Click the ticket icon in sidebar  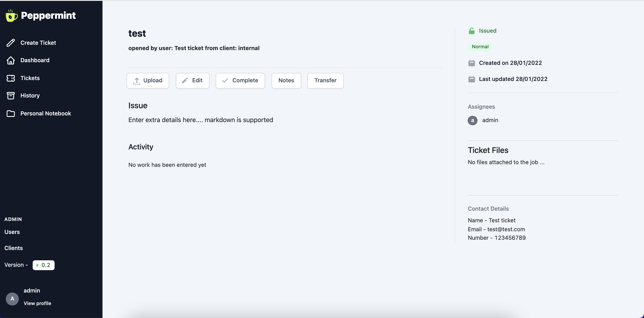point(11,78)
